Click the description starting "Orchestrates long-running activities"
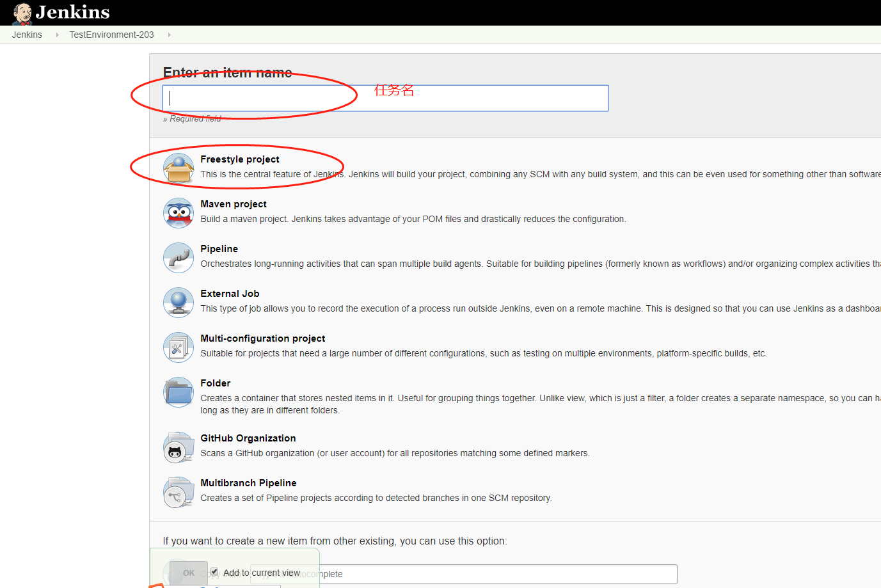Screen dimensions: 881x588 pyautogui.click(x=541, y=264)
